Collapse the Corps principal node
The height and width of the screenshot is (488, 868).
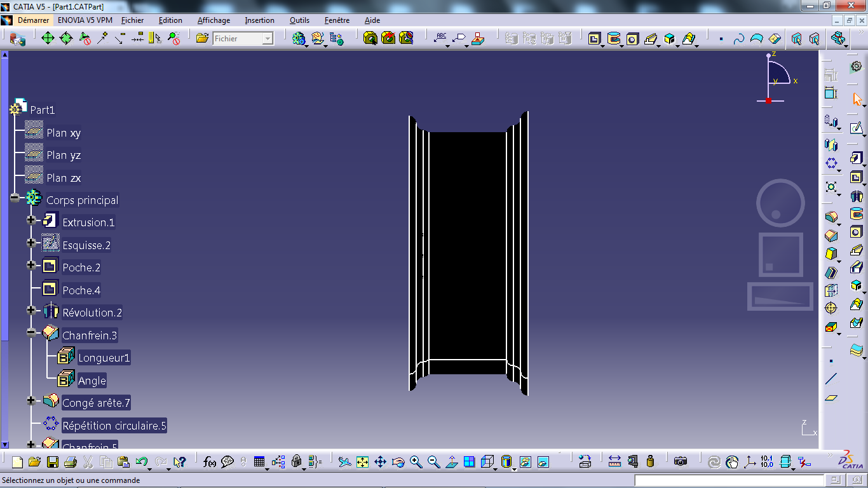[15, 198]
